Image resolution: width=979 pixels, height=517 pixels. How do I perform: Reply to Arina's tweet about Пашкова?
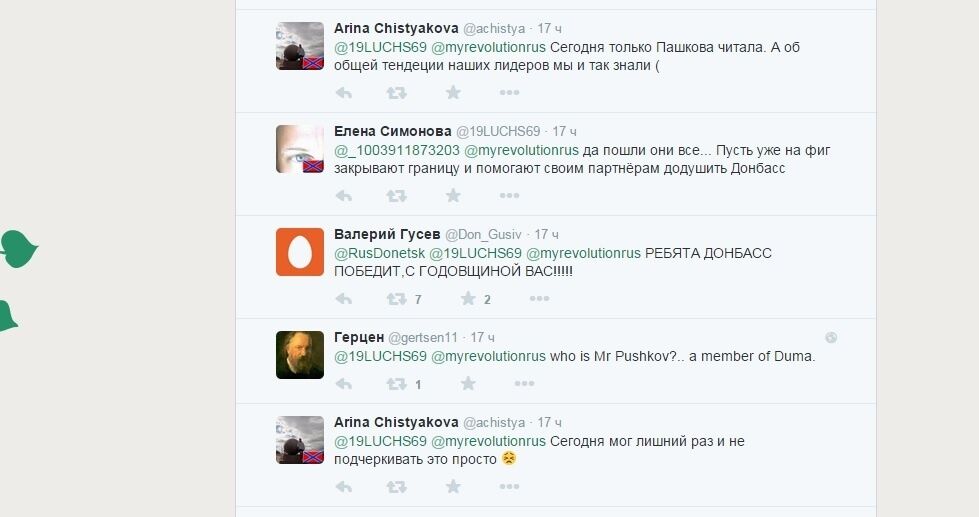click(x=343, y=93)
